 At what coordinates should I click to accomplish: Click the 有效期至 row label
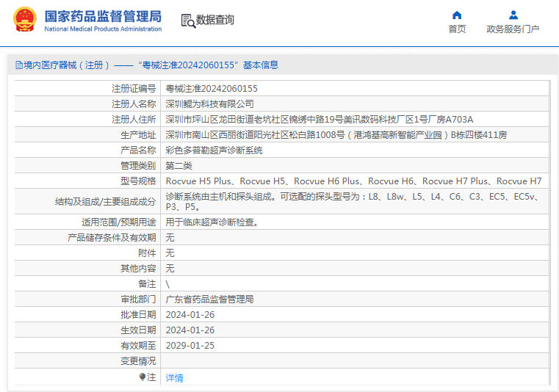click(x=138, y=346)
